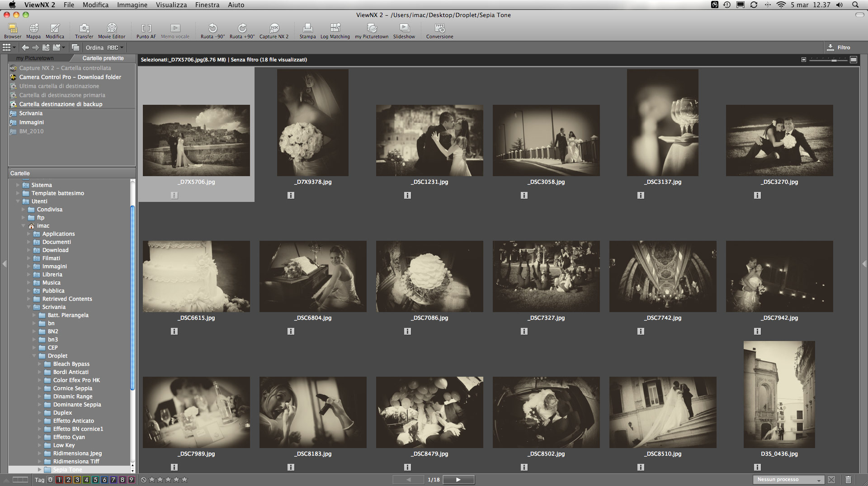The height and width of the screenshot is (486, 868).
Task: Select the largest thumbnail size icon
Action: (x=854, y=60)
